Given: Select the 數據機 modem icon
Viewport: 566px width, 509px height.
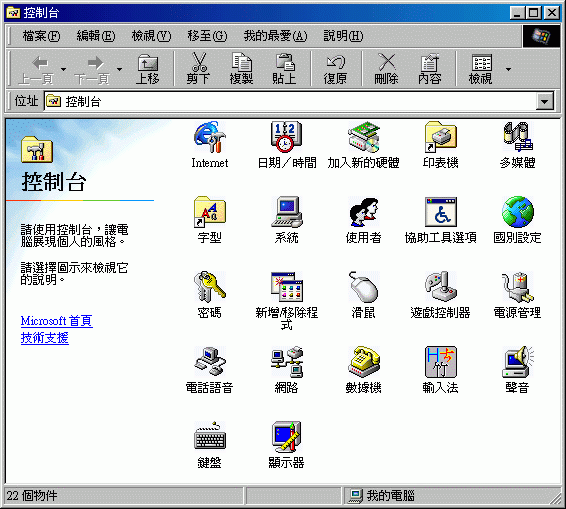Looking at the screenshot, I should coord(363,362).
